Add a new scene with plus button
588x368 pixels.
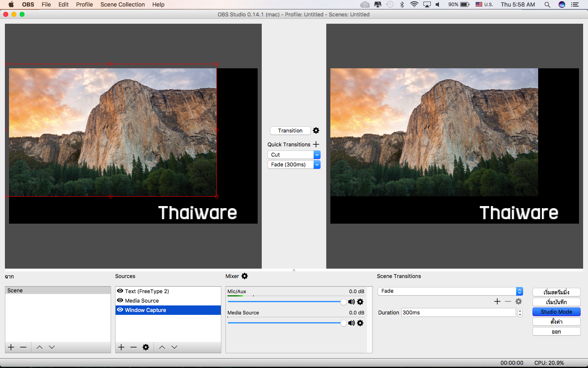pyautogui.click(x=11, y=347)
